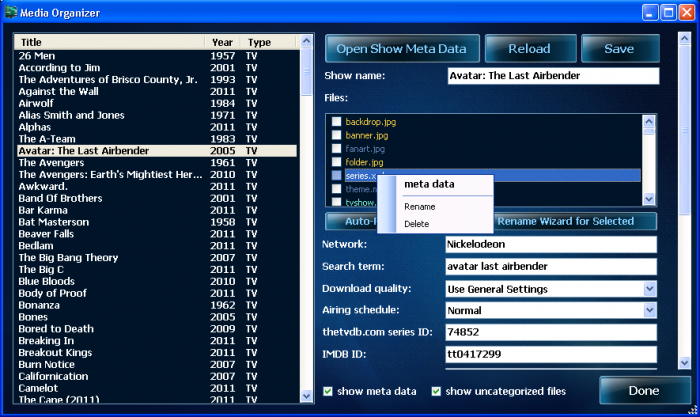Image resolution: width=700 pixels, height=417 pixels.
Task: Tick the fanart.jpg checkbox
Action: point(337,148)
